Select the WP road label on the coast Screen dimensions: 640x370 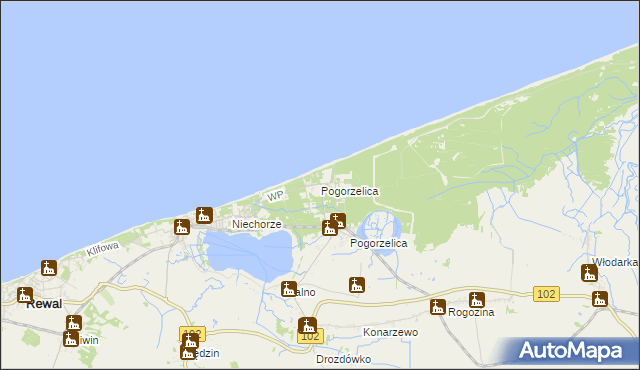pyautogui.click(x=275, y=196)
